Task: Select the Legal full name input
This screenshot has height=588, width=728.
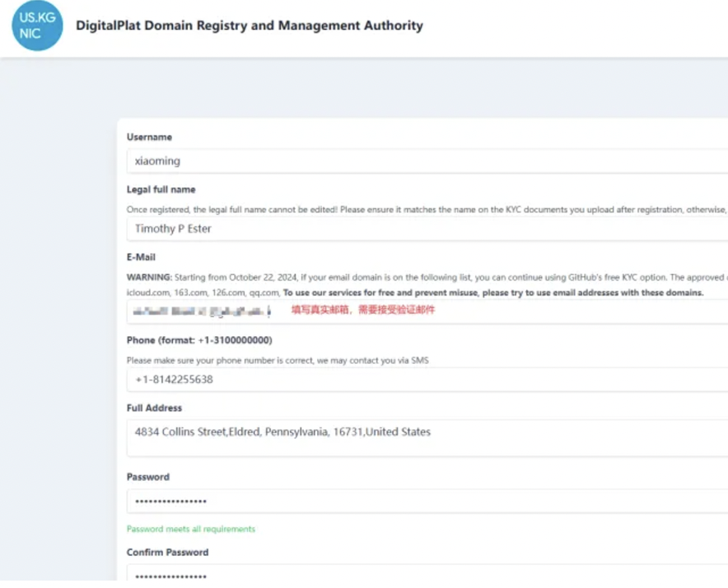Action: [427, 229]
